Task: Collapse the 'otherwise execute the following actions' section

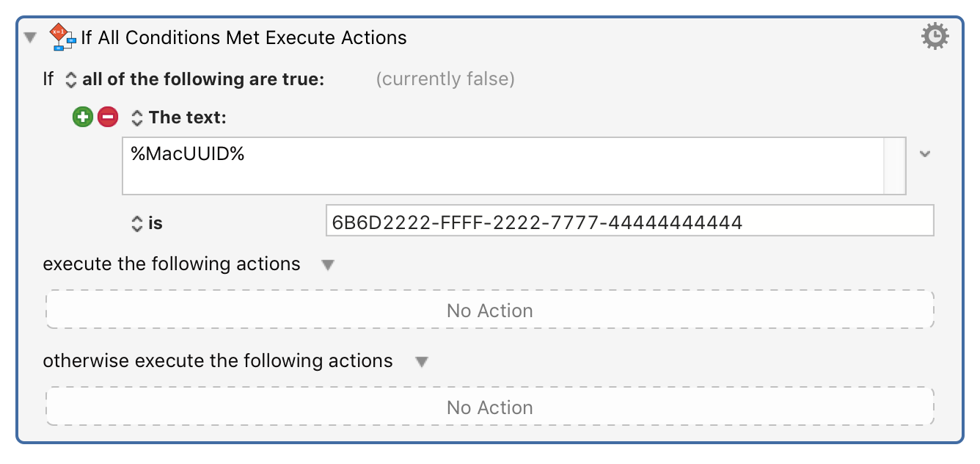Action: pos(421,362)
